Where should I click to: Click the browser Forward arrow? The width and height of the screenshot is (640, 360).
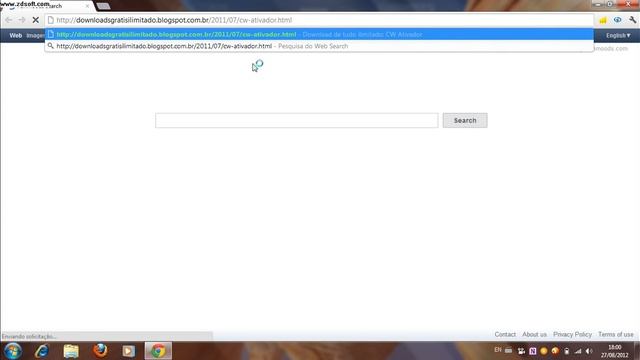[x=22, y=20]
